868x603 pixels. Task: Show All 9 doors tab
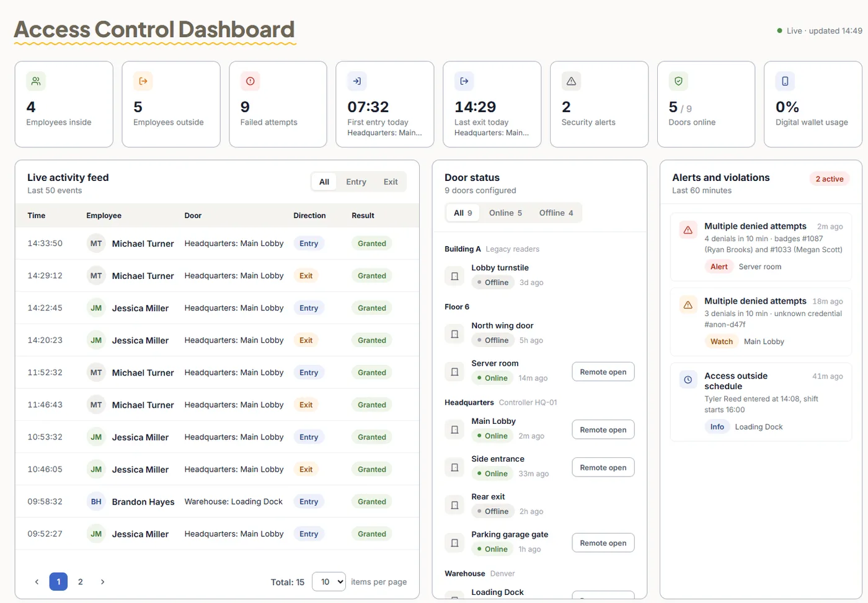click(x=463, y=213)
